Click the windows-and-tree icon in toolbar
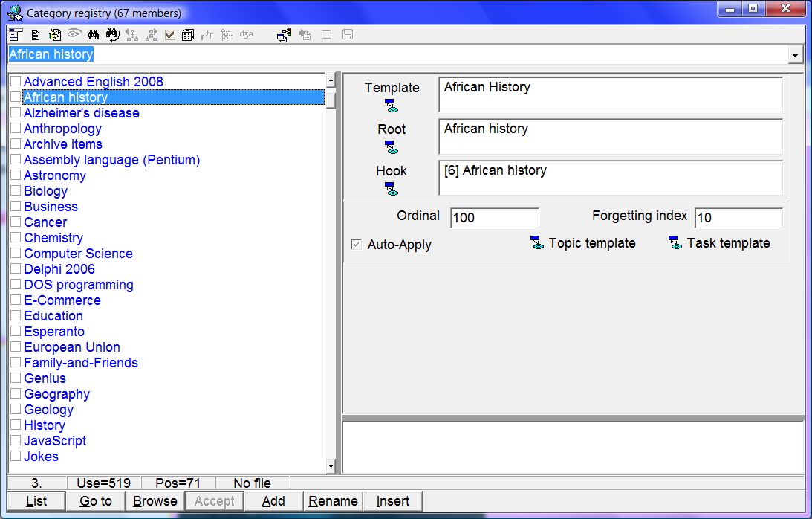This screenshot has height=519, width=812. (x=284, y=35)
